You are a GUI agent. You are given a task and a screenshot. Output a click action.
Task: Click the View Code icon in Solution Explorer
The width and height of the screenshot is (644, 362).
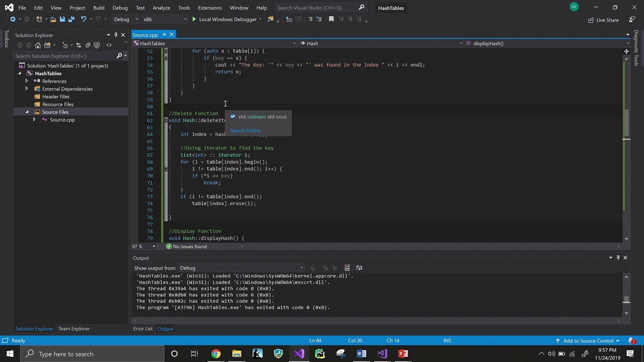pyautogui.click(x=109, y=45)
